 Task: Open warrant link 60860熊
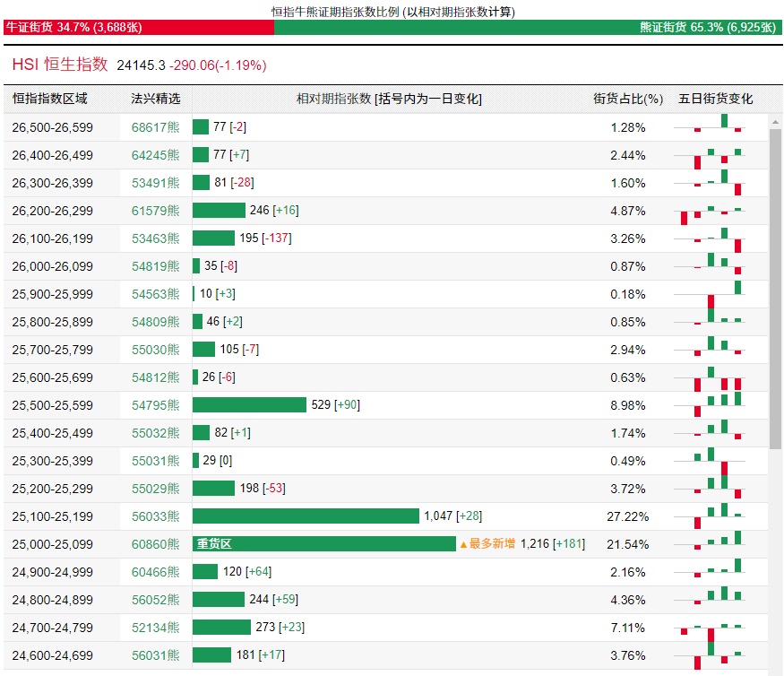point(156,544)
